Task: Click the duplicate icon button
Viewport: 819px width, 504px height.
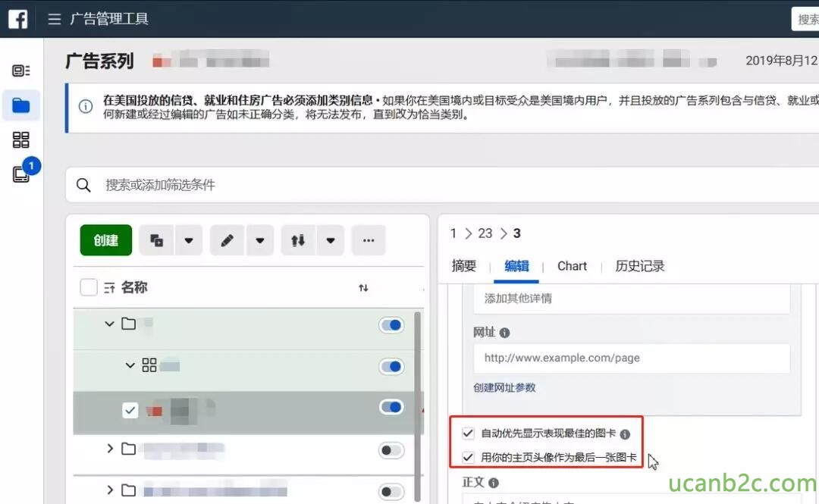Action: [157, 240]
